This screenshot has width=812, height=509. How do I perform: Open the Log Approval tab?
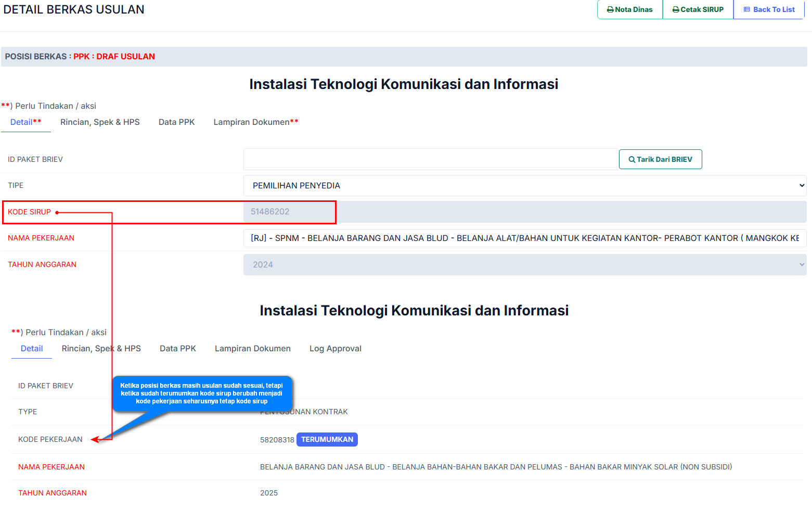[335, 349]
